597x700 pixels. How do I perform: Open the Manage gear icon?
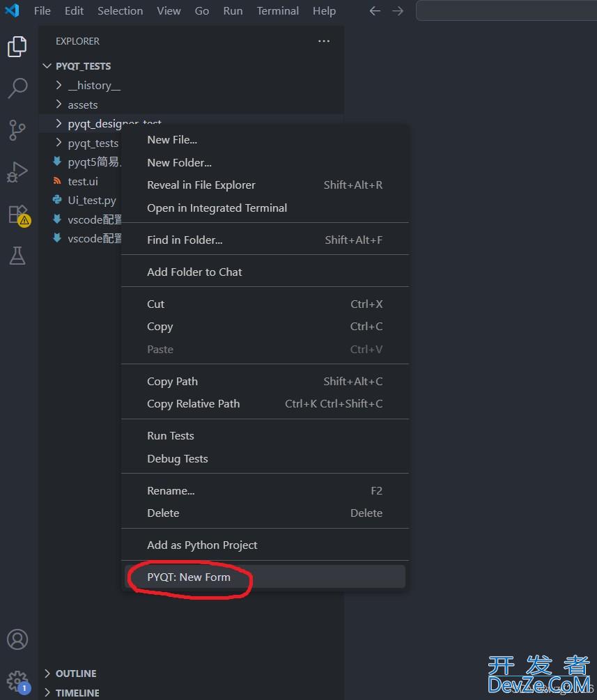[17, 680]
